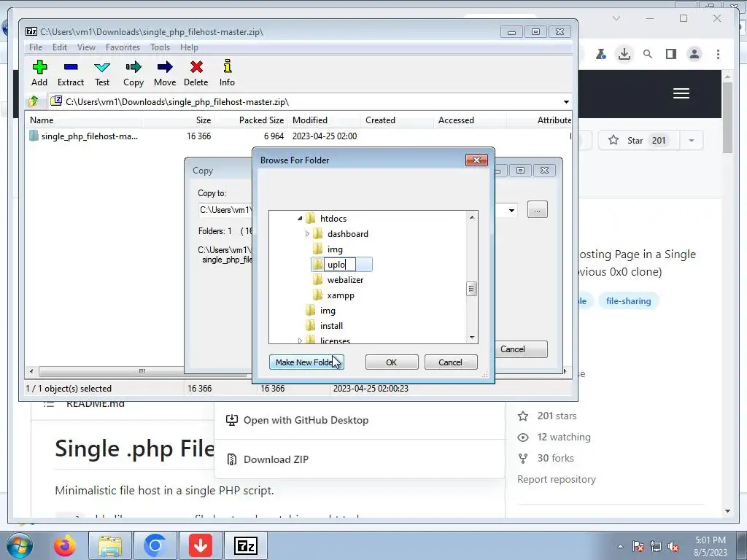Show hidden tray icons arrow
The image size is (747, 560).
(x=620, y=546)
